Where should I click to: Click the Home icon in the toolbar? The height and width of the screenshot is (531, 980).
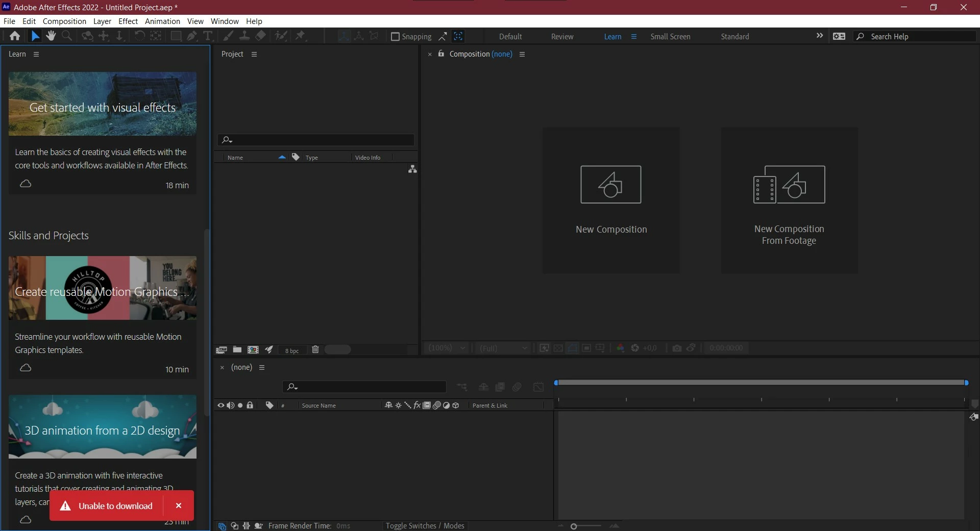click(15, 36)
